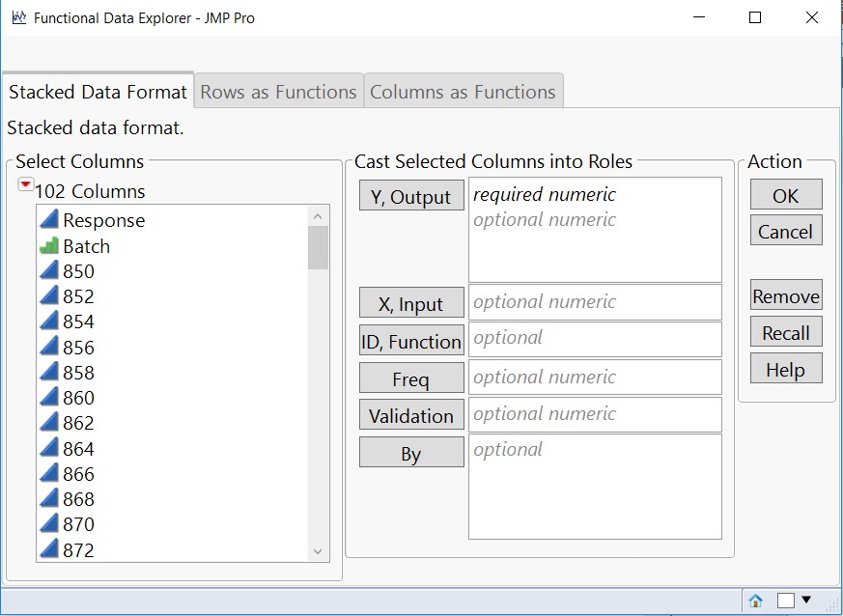Click the continuous icon next to column 850

pos(49,271)
